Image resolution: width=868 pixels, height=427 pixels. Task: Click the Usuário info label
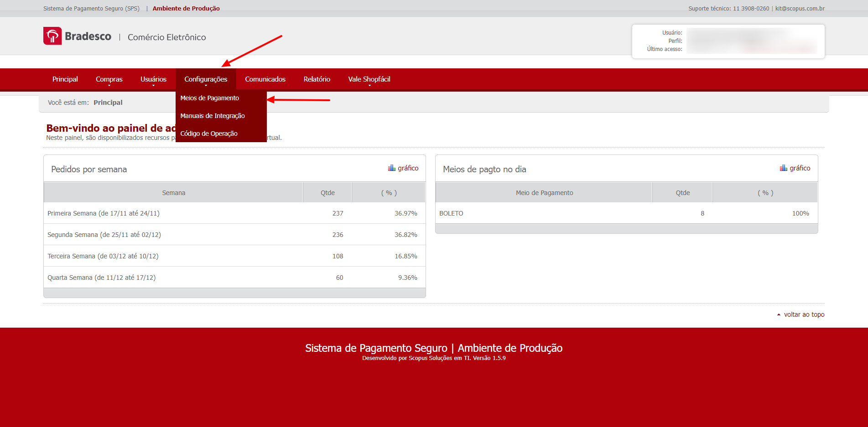click(672, 33)
